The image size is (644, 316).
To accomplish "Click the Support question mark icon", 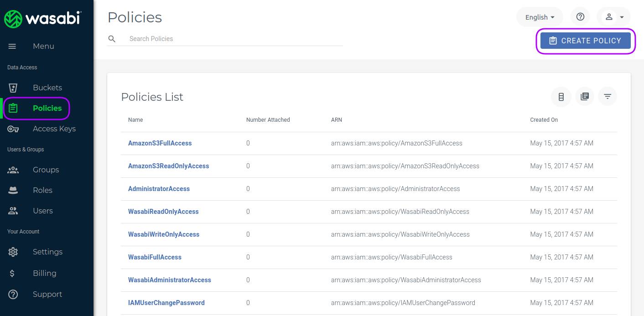I will click(x=13, y=294).
